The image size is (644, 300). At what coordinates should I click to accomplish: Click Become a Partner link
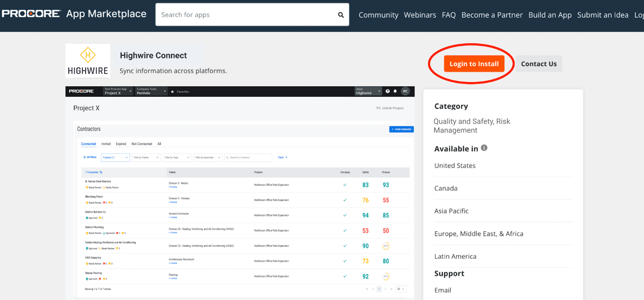tap(492, 15)
